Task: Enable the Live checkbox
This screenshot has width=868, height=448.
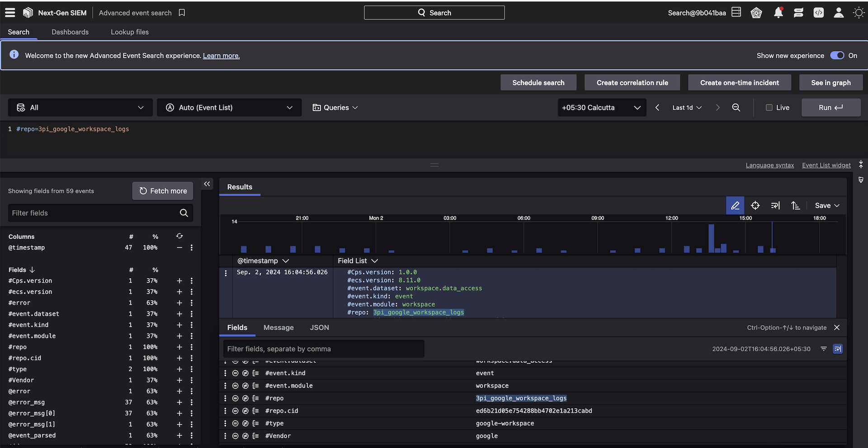Action: 769,107
